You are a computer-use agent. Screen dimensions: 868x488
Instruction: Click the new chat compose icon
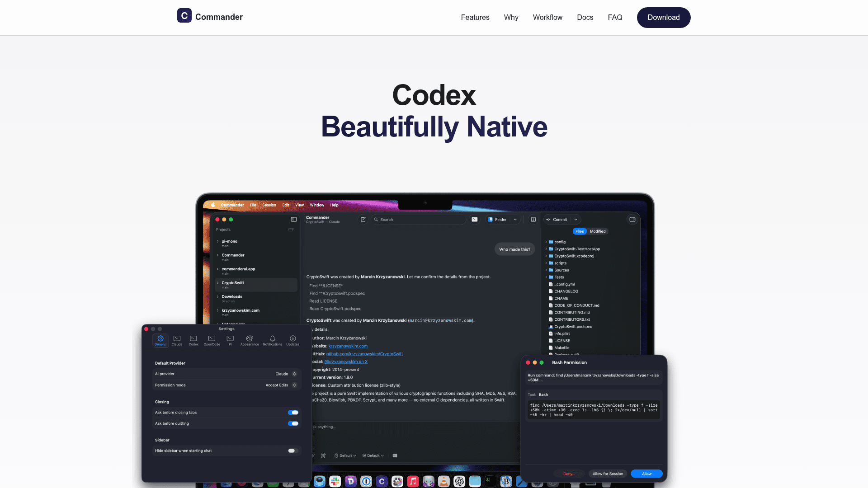[363, 220]
